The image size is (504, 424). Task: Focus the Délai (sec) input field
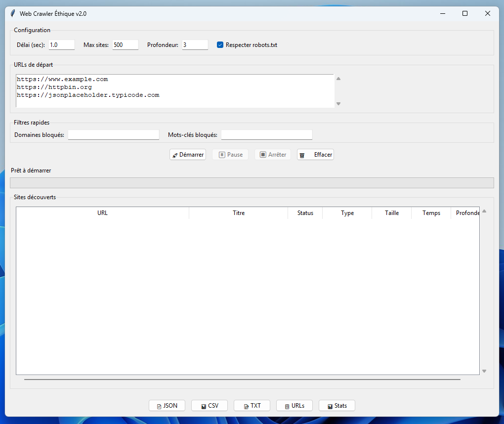click(x=62, y=45)
